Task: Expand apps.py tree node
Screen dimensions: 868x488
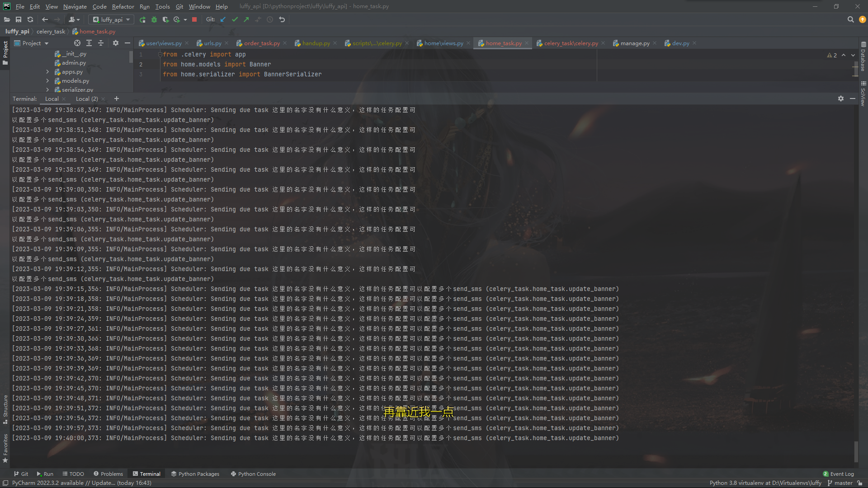Action: (47, 72)
